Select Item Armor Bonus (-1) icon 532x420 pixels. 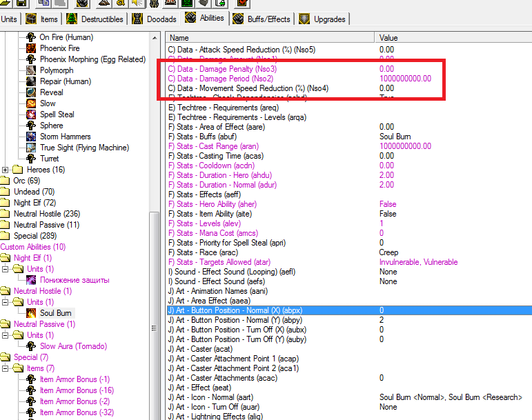coord(31,379)
